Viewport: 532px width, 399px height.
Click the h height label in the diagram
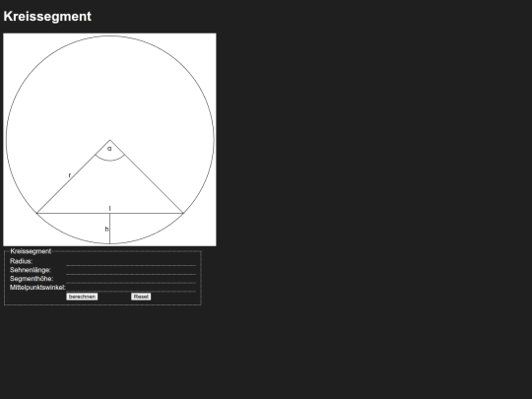pos(106,230)
